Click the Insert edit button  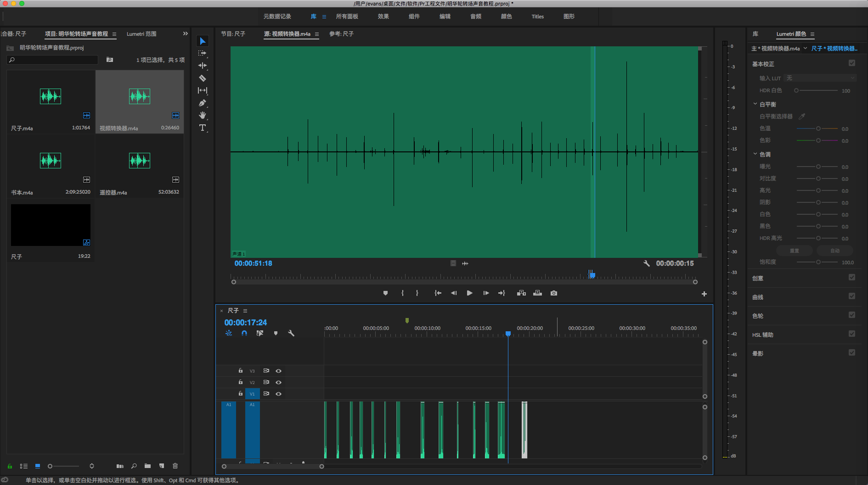(521, 293)
